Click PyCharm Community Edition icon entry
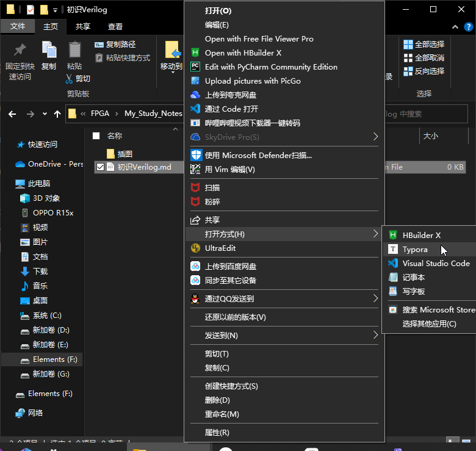Viewport: 476px width, 451px height. point(195,67)
